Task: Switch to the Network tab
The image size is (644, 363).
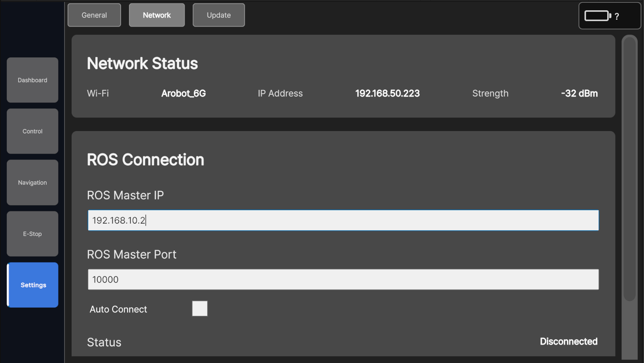Action: pos(157,15)
